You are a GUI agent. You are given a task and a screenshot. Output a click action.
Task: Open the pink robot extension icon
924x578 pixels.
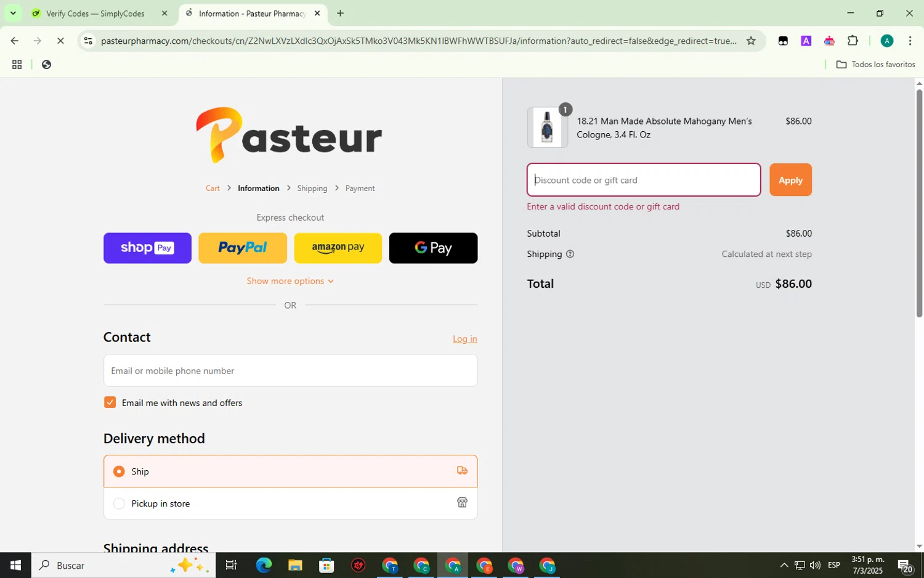point(829,41)
